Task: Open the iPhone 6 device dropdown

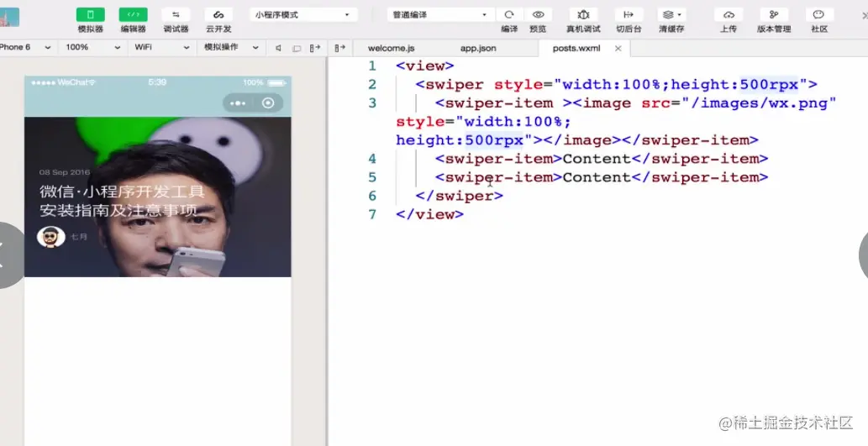Action: pos(26,48)
